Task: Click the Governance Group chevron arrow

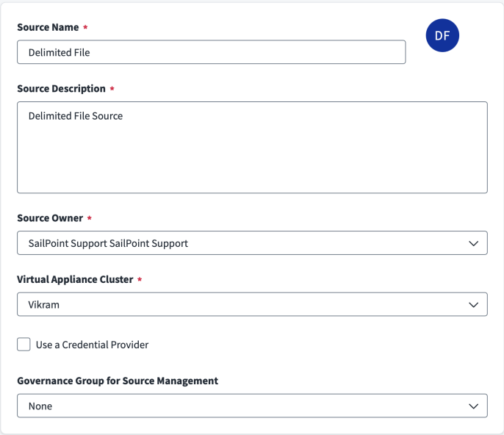Action: pyautogui.click(x=473, y=406)
